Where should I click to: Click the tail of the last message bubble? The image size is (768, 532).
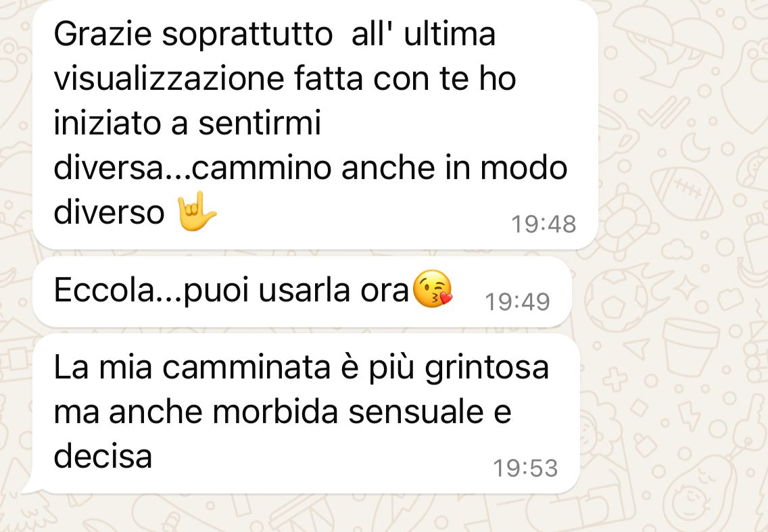(31, 485)
